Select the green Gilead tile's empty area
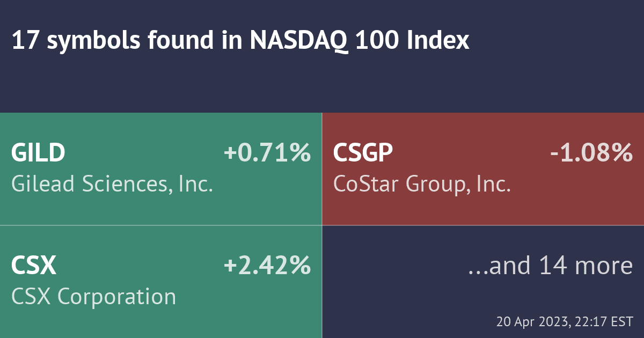This screenshot has height=338, width=644. coord(161,209)
